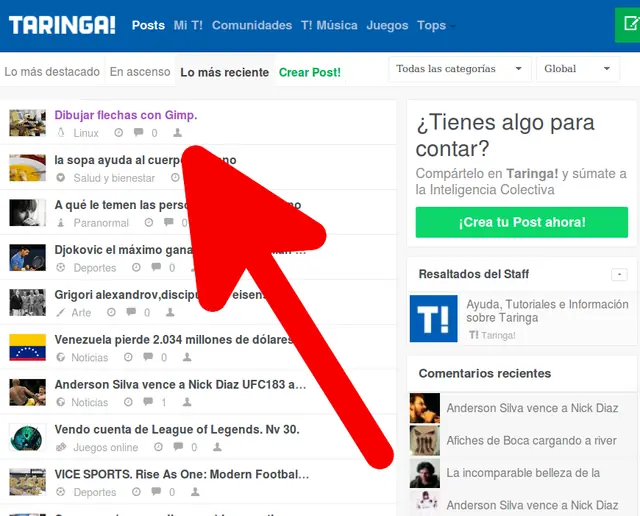Click the blue T! staff thumbnail

tap(433, 318)
